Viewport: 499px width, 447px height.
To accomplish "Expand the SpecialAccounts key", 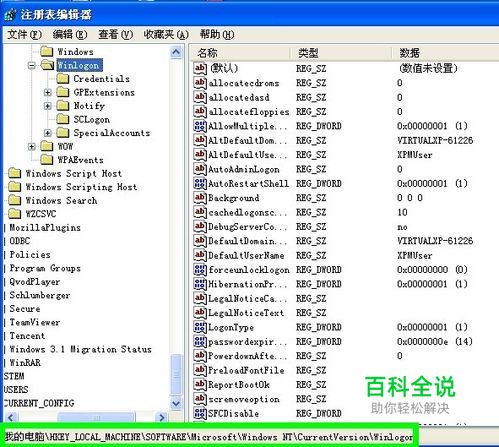I will [x=48, y=133].
